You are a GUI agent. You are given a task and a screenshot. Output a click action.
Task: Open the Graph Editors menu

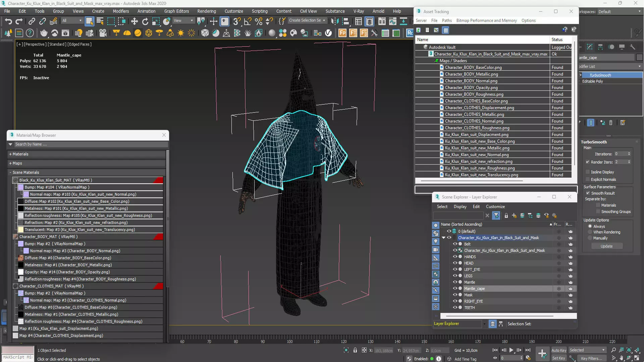[176, 11]
